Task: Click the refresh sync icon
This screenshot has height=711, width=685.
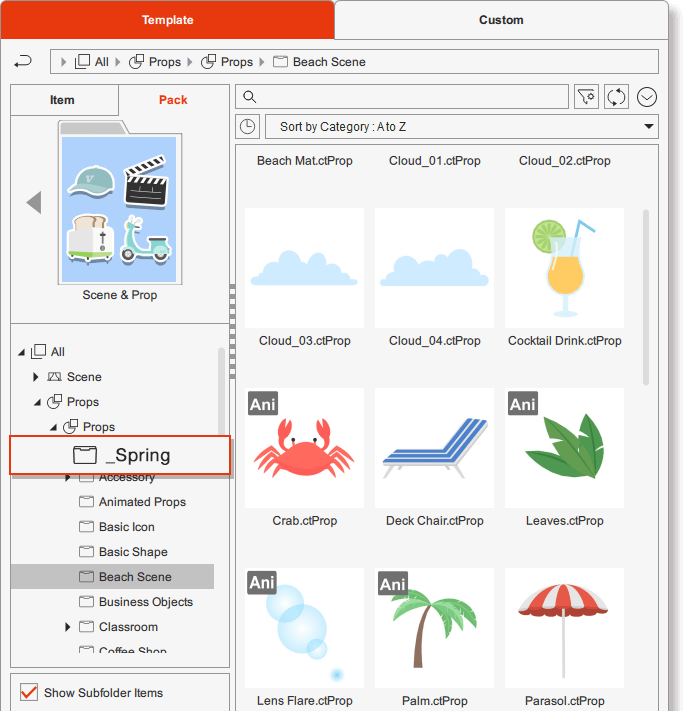Action: pos(616,97)
